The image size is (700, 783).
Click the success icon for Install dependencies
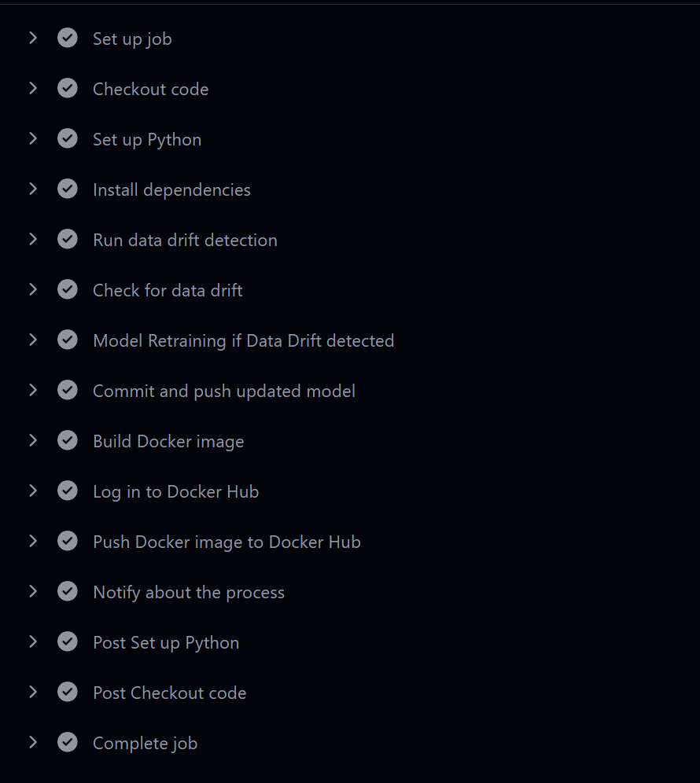coord(68,189)
